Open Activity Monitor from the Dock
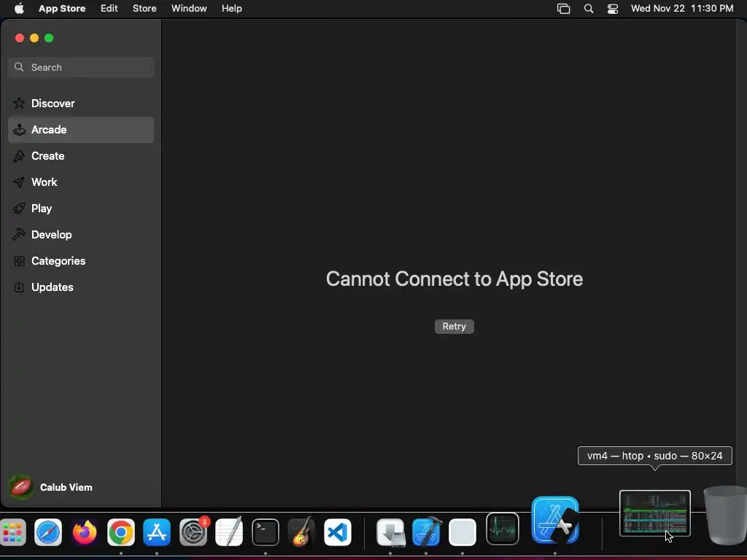747x560 pixels. [503, 529]
